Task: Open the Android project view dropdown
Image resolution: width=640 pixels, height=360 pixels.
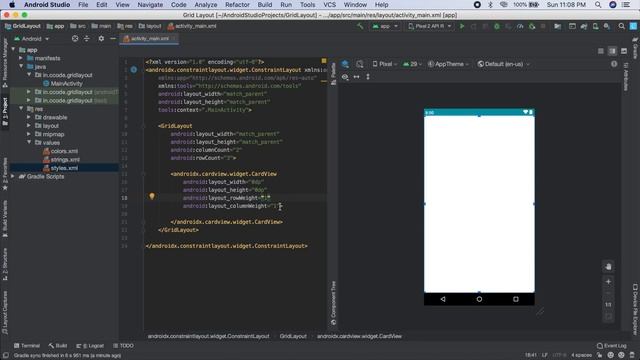Action: 31,39
